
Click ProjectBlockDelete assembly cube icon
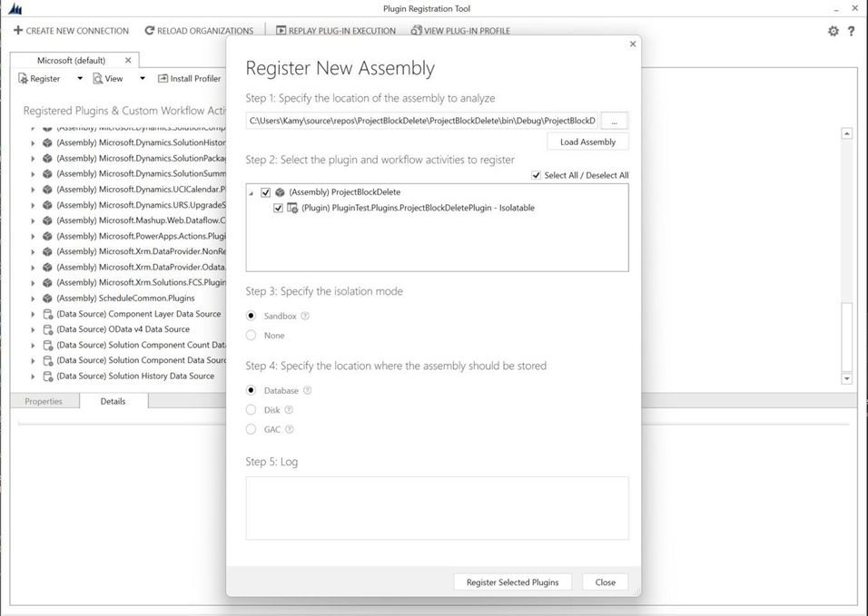(x=281, y=192)
